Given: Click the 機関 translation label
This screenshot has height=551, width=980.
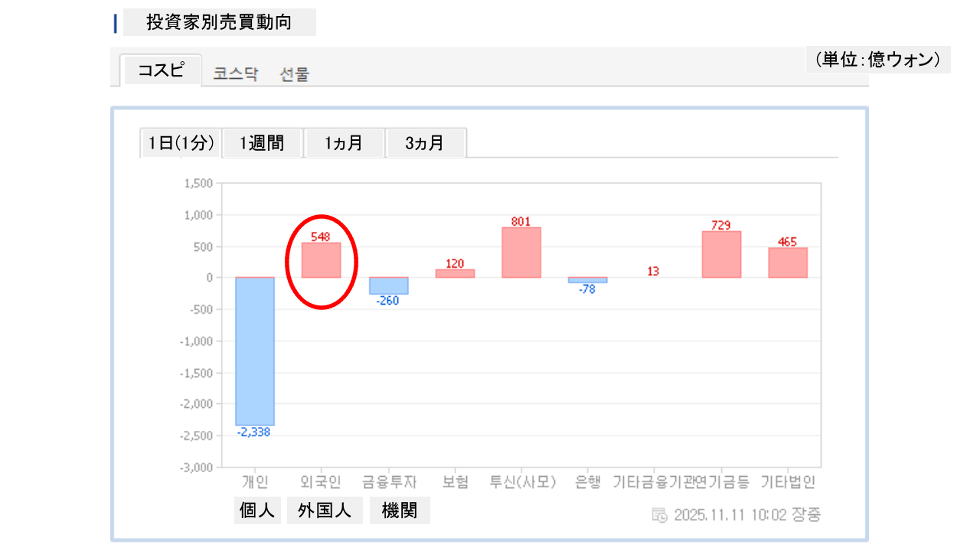Looking at the screenshot, I should click(400, 510).
